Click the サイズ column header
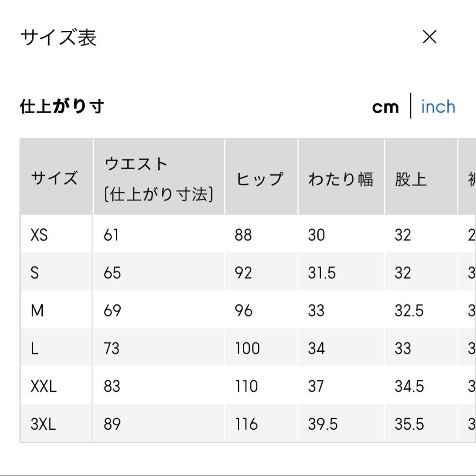The image size is (476, 476). (x=54, y=178)
